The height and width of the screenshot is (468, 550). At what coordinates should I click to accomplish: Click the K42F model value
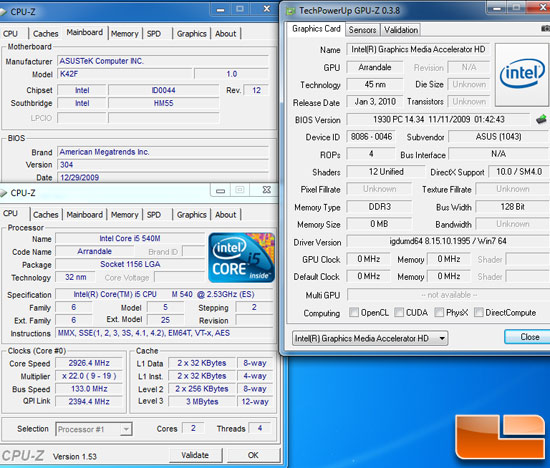69,74
